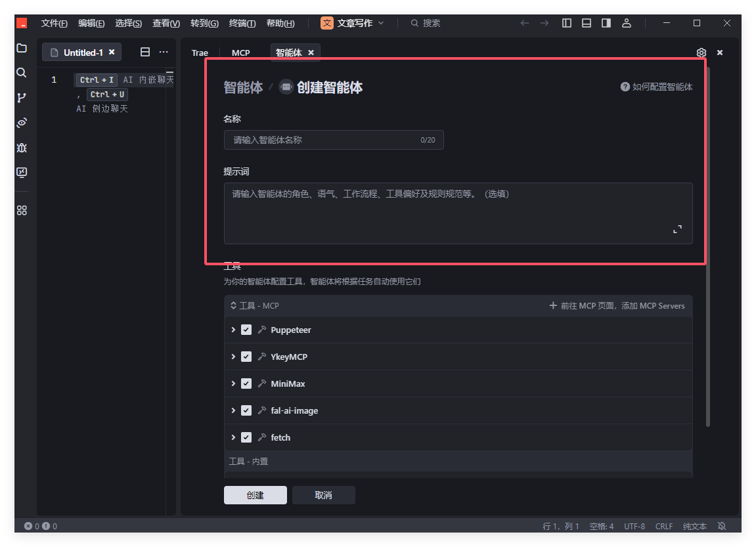Open the Search icon in activity bar
This screenshot has width=756, height=547.
click(22, 73)
